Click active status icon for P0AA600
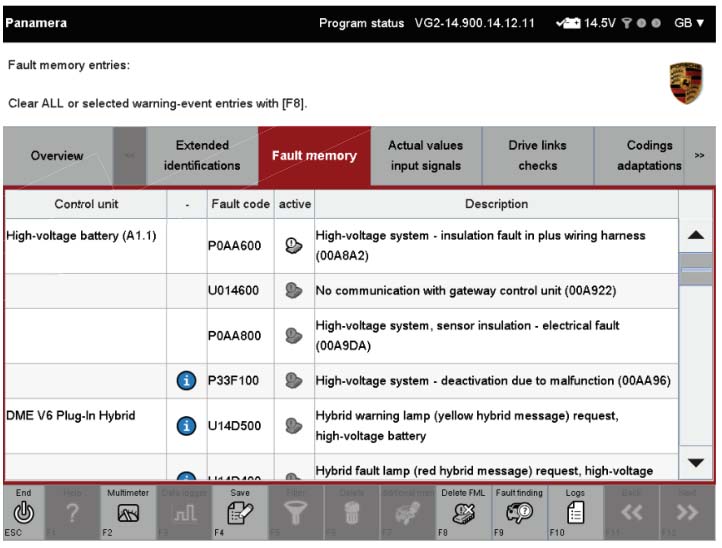722x548 pixels. 293,245
